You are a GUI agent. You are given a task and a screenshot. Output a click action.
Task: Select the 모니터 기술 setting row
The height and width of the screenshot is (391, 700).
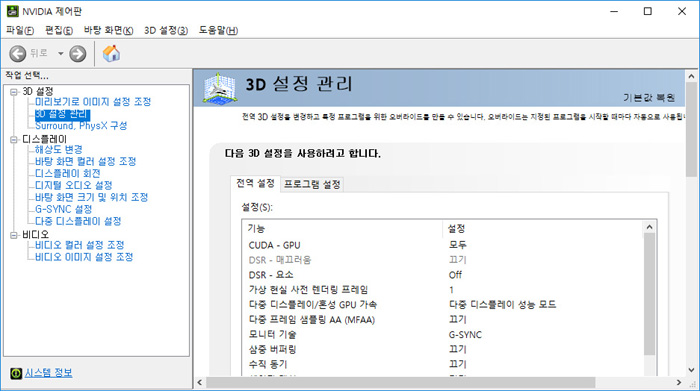pyautogui.click(x=443, y=334)
